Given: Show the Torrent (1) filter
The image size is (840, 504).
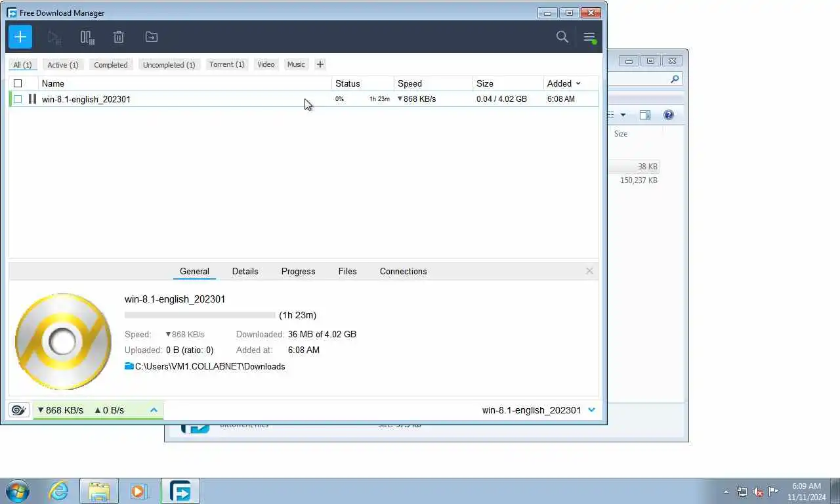Looking at the screenshot, I should pos(227,64).
